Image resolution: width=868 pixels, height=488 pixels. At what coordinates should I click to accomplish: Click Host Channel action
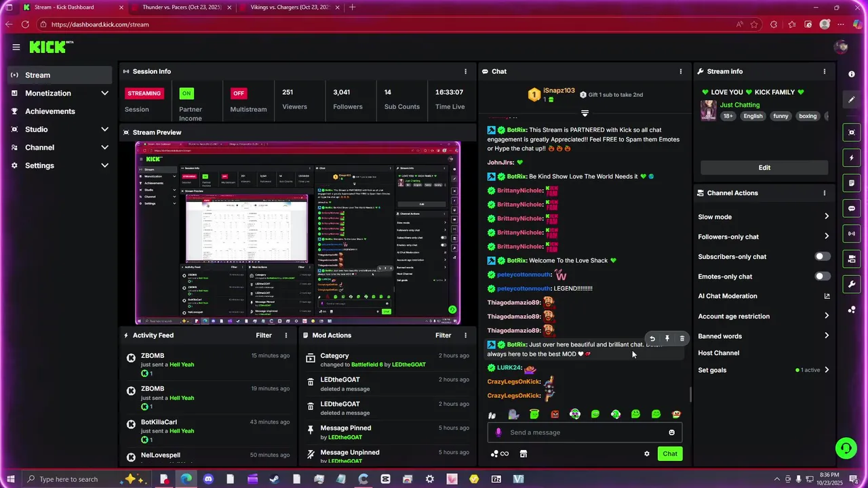(x=718, y=353)
